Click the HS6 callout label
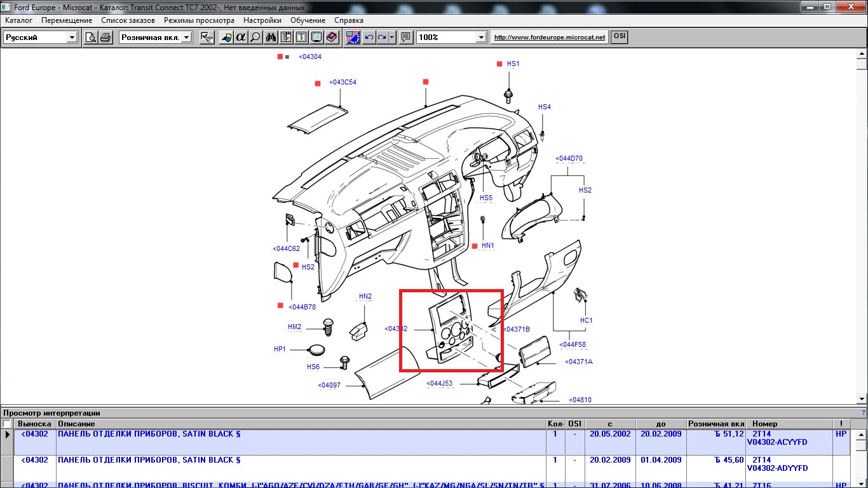Image resolution: width=868 pixels, height=488 pixels. tap(313, 367)
